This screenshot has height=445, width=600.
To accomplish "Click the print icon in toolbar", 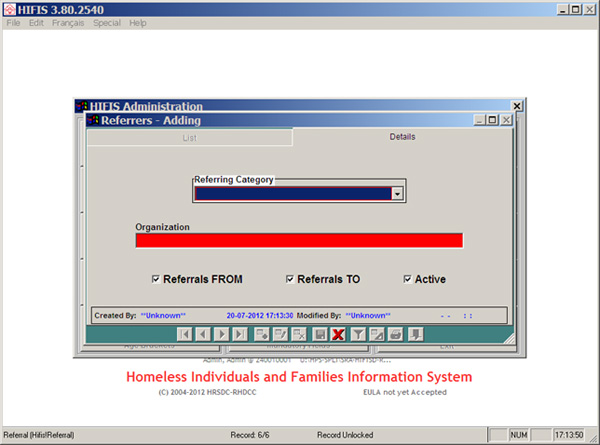I will coord(396,334).
